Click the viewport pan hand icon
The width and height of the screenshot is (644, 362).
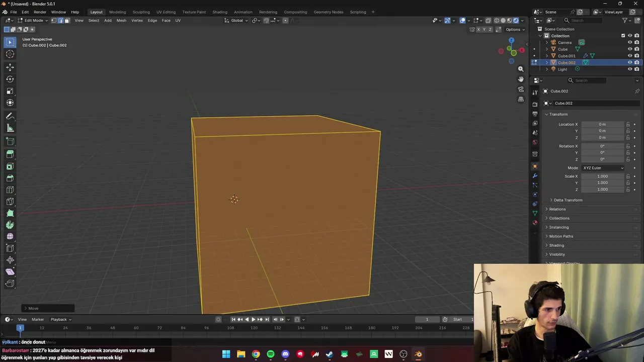tap(521, 79)
